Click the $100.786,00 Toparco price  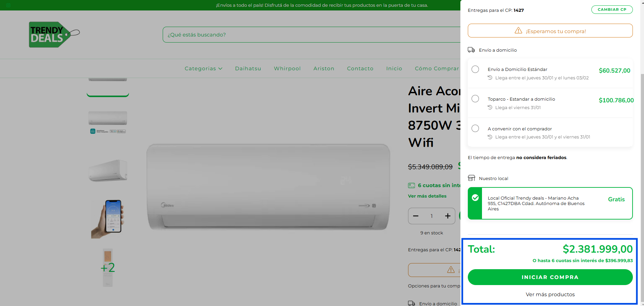(616, 100)
